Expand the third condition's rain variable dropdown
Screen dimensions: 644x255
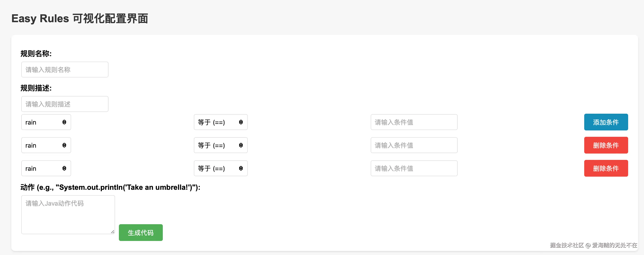46,168
